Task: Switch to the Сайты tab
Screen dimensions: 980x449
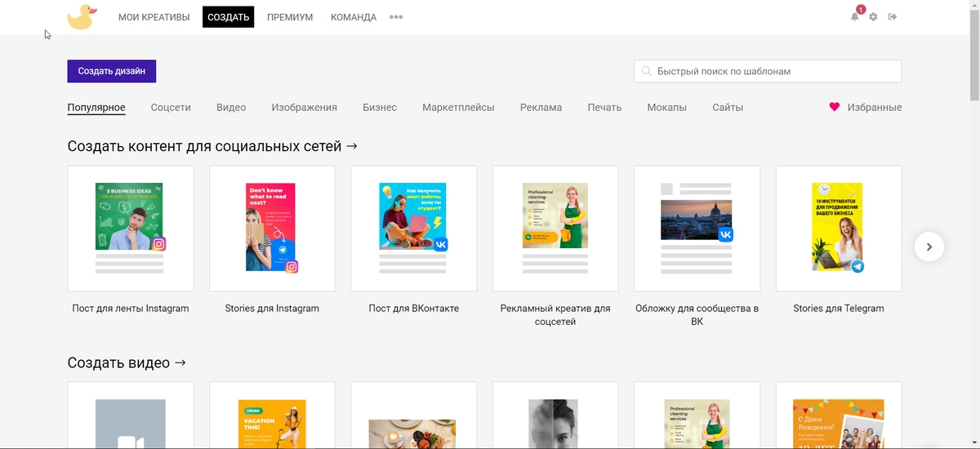Action: [x=728, y=108]
